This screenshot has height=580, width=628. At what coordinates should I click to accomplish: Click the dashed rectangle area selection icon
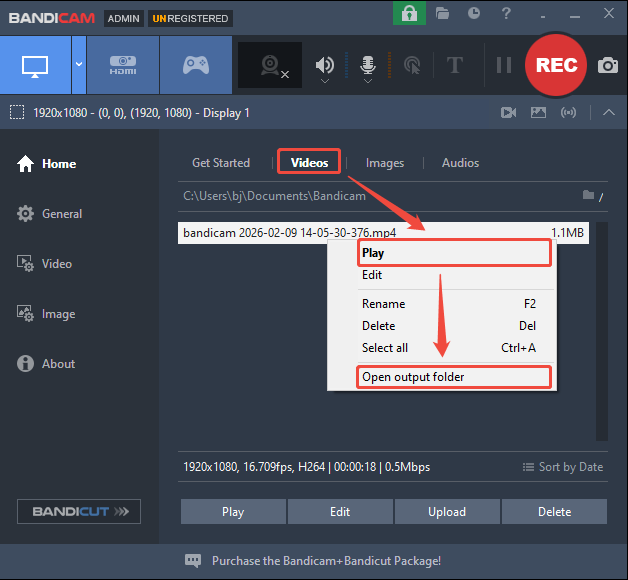click(x=17, y=112)
